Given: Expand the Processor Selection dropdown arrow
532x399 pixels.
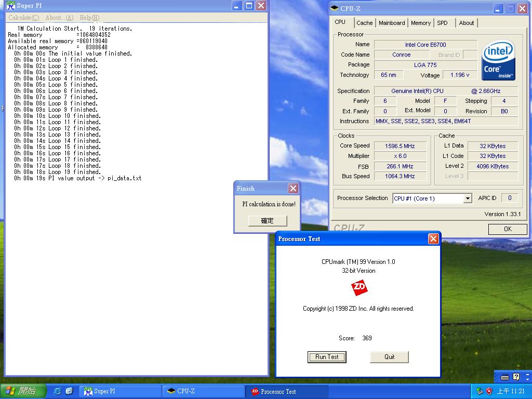Looking at the screenshot, I should [x=468, y=198].
